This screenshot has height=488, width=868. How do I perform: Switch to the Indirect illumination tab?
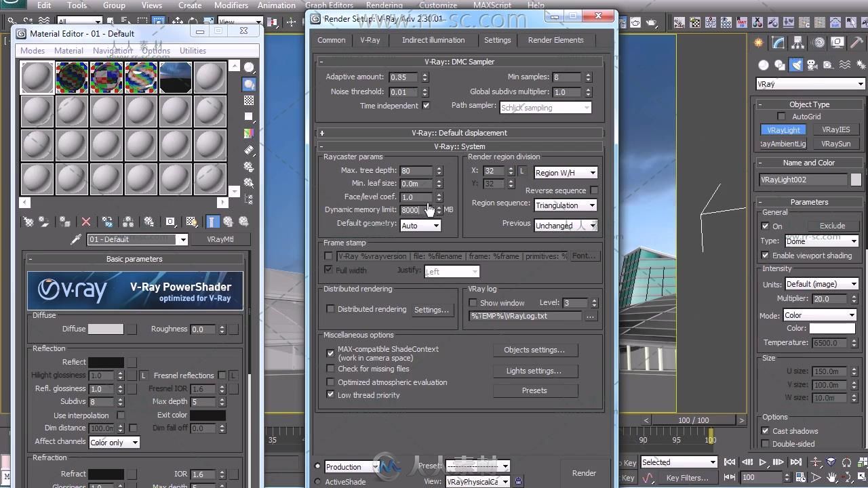click(x=433, y=40)
